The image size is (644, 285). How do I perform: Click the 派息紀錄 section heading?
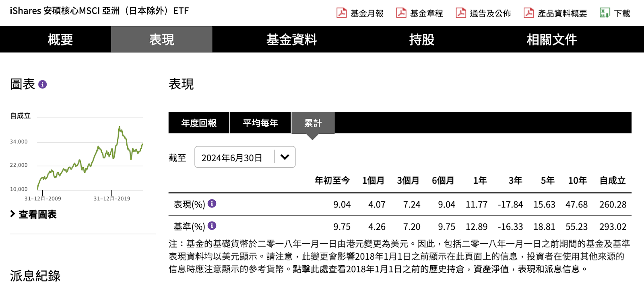pyautogui.click(x=35, y=276)
